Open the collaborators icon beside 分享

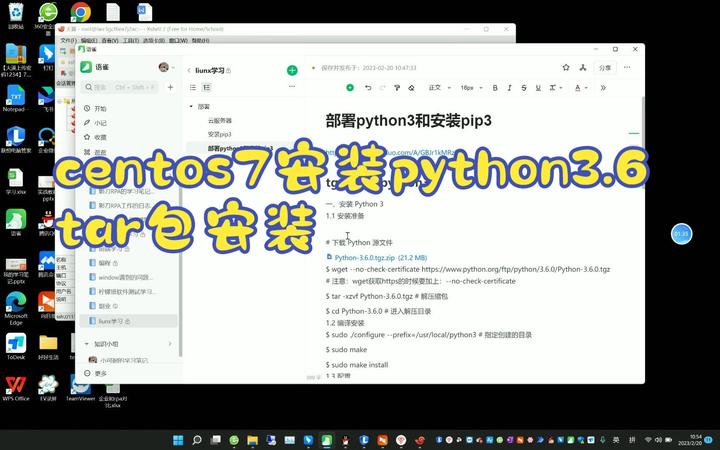click(583, 68)
